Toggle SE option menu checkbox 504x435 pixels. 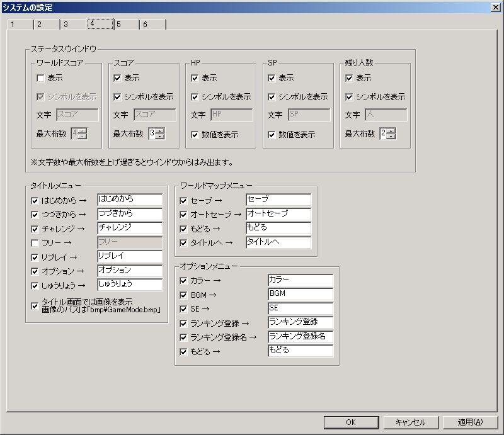click(x=183, y=309)
